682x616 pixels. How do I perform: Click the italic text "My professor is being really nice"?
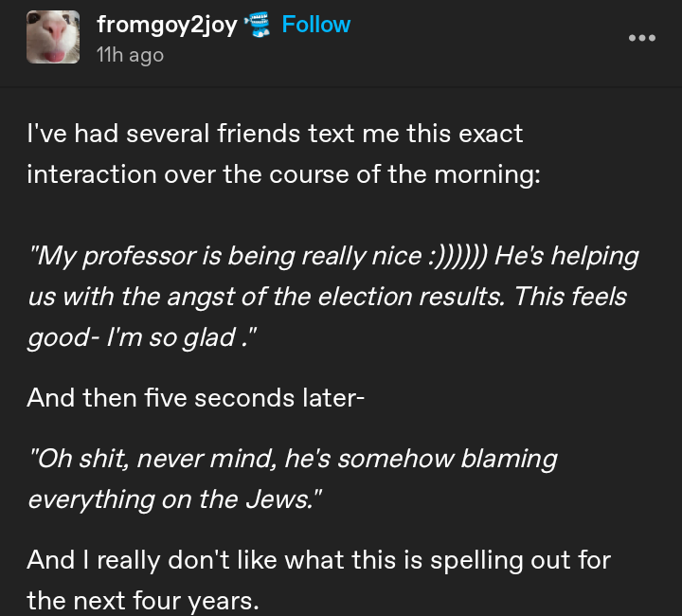(226, 256)
